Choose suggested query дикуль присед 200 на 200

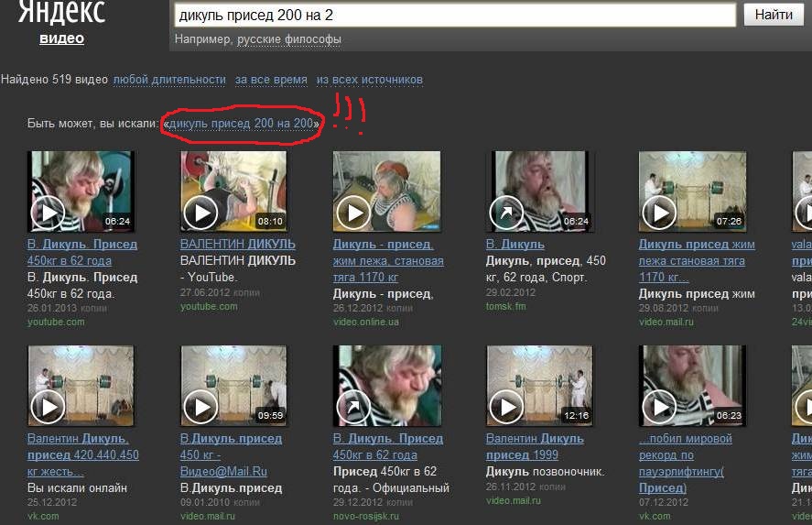coord(242,124)
